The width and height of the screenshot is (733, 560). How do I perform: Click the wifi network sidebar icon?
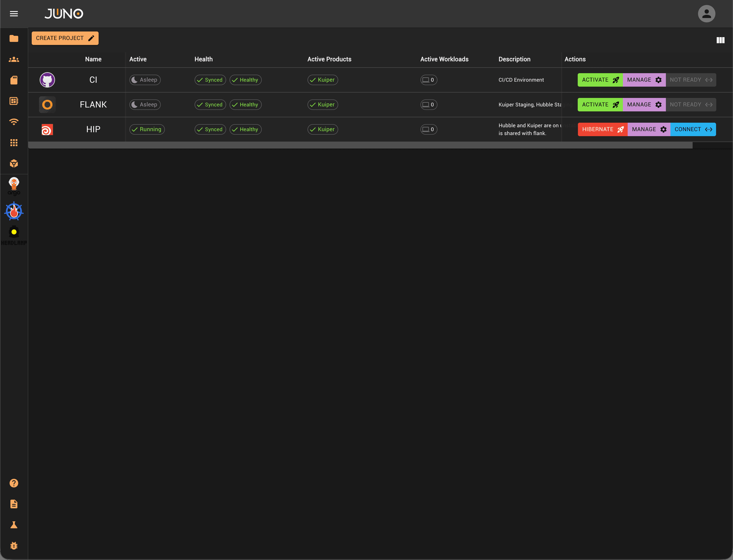tap(14, 122)
